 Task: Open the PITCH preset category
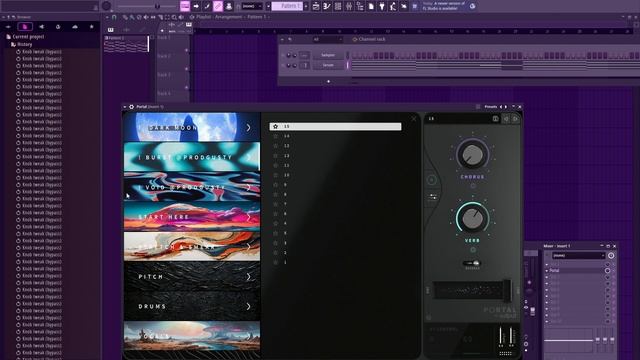tap(192, 276)
